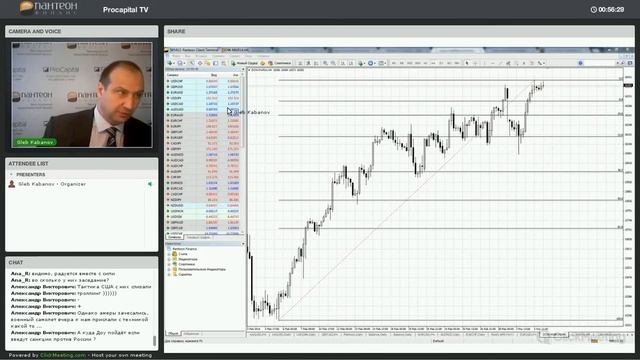Image resolution: width=640 pixels, height=360 pixels.
Task: Select the Fibonacci retracement tool
Action: coord(516,63)
